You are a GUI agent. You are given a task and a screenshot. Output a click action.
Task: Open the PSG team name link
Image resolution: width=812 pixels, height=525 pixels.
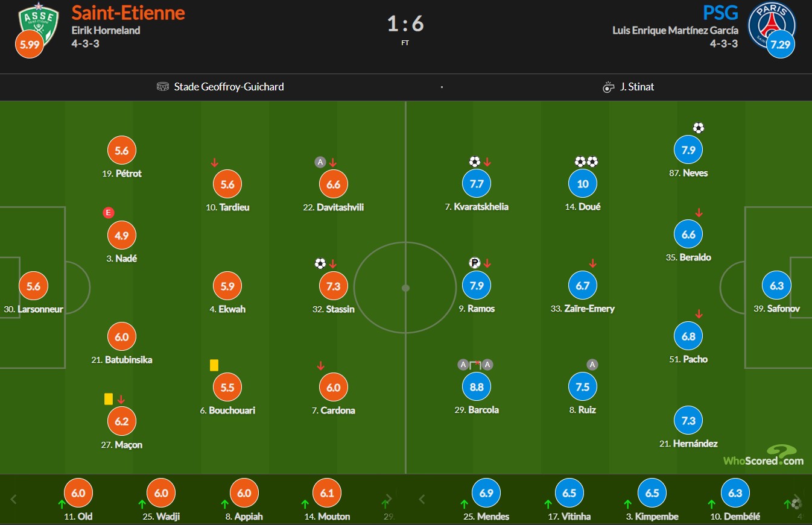pyautogui.click(x=720, y=12)
